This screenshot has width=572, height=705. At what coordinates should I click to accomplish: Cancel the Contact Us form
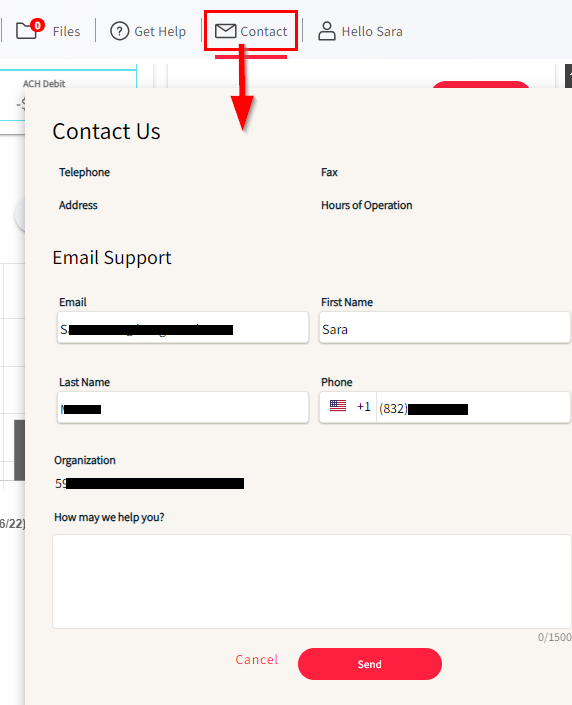point(257,660)
